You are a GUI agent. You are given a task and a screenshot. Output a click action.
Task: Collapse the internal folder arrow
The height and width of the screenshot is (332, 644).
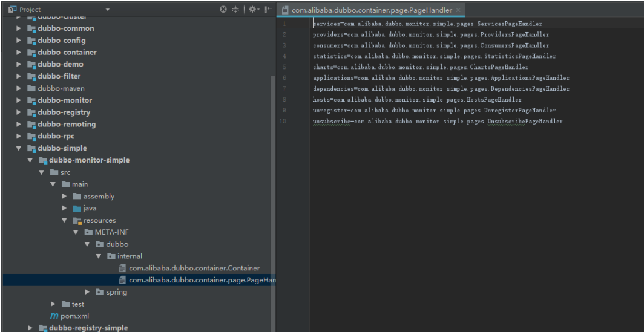pos(99,256)
